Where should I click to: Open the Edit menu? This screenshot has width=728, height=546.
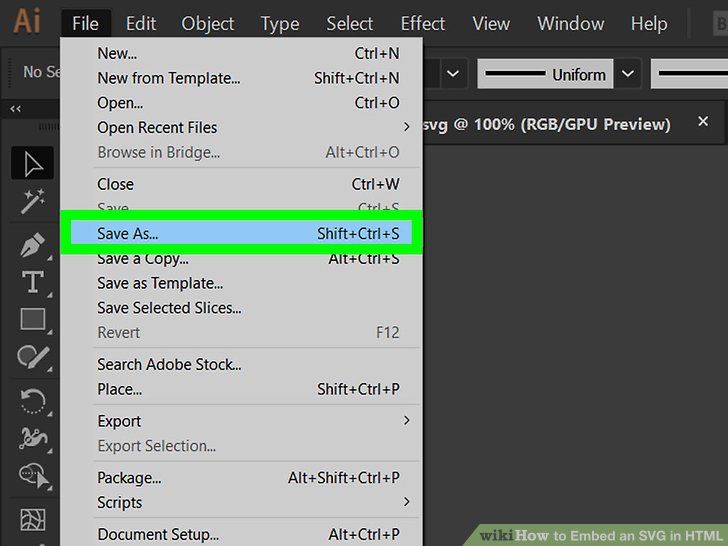point(141,23)
